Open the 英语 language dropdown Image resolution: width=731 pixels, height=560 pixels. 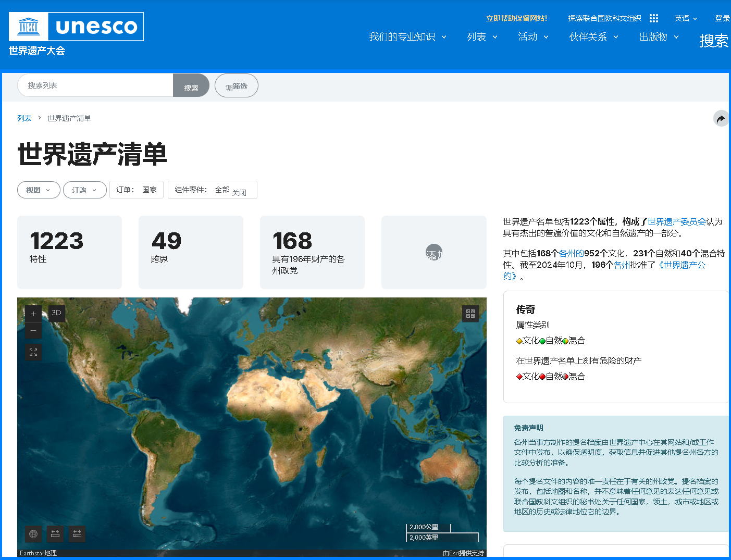coord(685,18)
